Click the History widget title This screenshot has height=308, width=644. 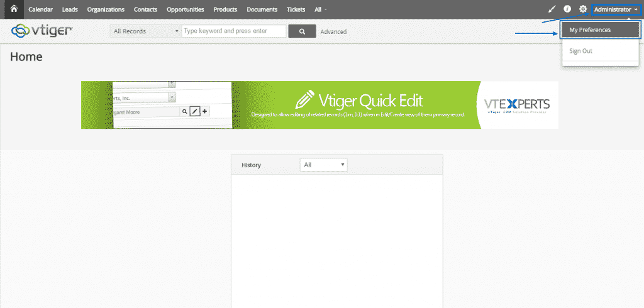point(251,165)
